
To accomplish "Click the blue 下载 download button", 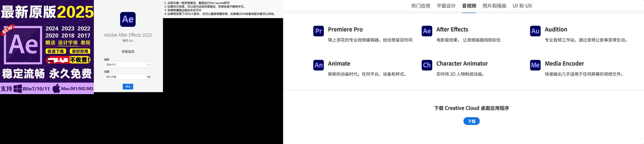I will (471, 121).
